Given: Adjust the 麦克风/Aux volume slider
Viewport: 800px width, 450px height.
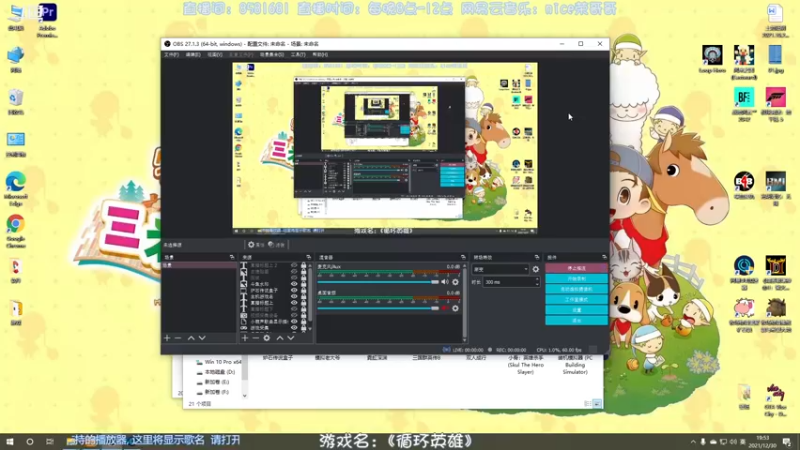Looking at the screenshot, I should [x=378, y=282].
